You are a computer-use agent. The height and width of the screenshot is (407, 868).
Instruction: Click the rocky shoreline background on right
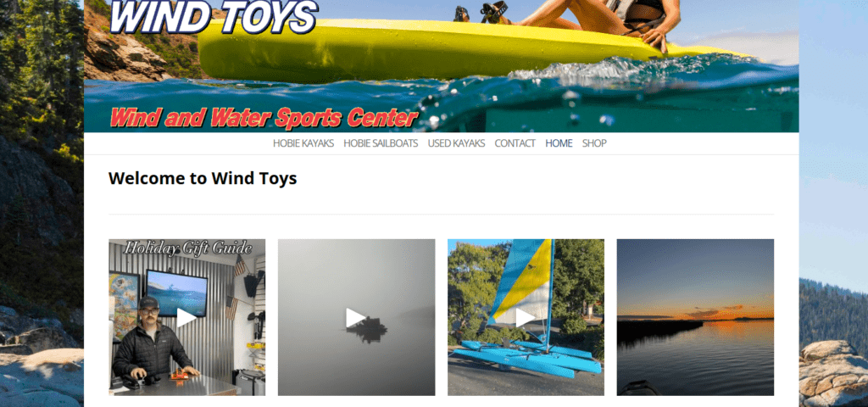pyautogui.click(x=833, y=371)
